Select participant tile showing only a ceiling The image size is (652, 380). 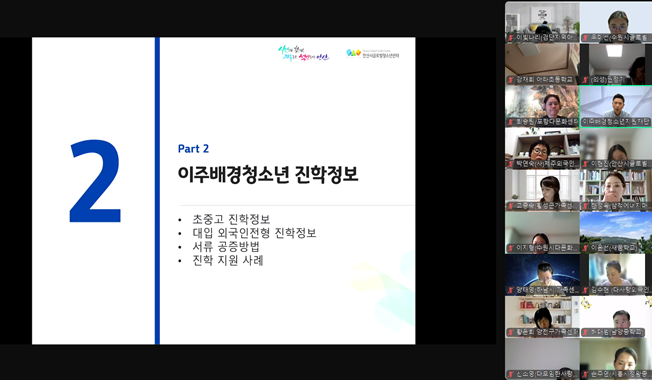(542, 64)
